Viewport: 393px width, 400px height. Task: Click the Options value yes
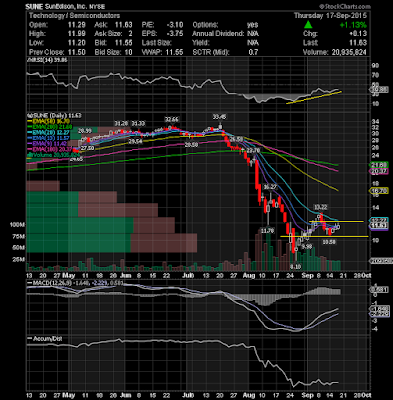click(x=252, y=25)
